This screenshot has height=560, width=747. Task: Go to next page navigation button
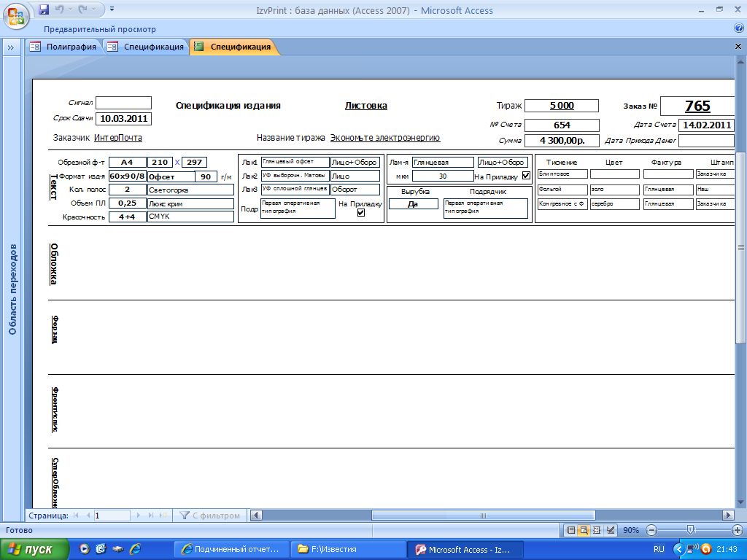[x=139, y=516]
